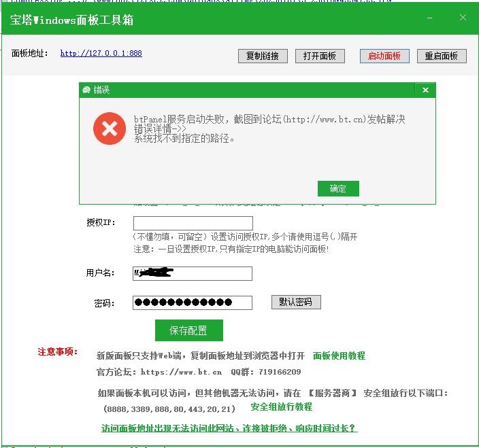Click the QQ群 719166209 text
The height and width of the screenshot is (448, 479).
(x=266, y=372)
